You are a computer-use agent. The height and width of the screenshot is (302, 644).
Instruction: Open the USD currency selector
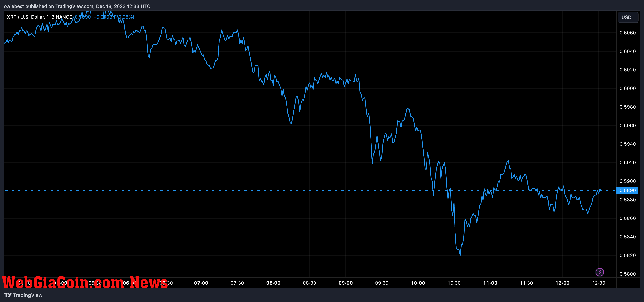click(628, 17)
